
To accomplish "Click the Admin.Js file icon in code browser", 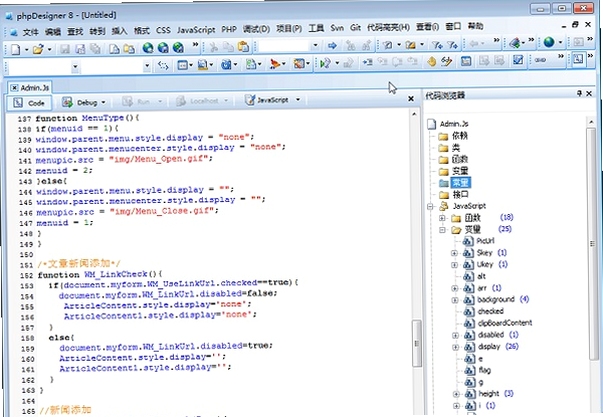I will (x=432, y=124).
